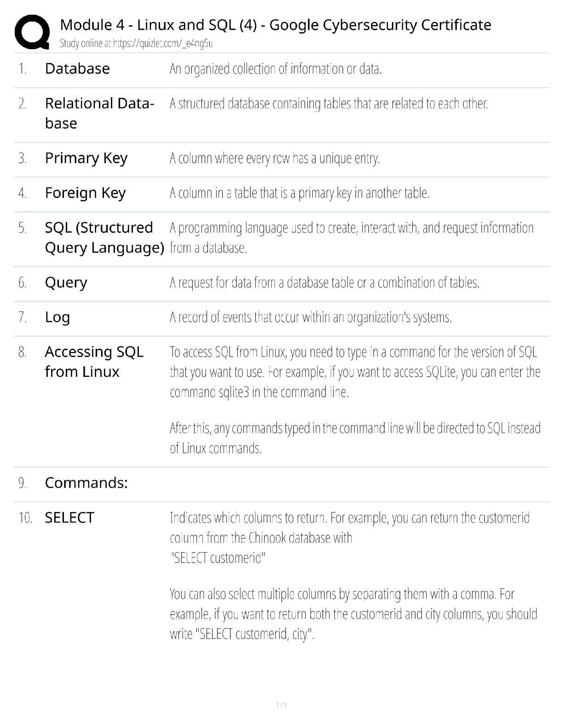Click the Primary Key definition text
Image resolution: width=563 pixels, height=728 pixels.
(x=275, y=159)
